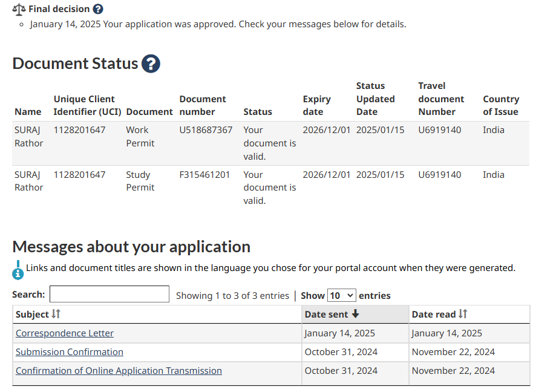536x392 pixels.
Task: Open Confirmation of Online Application Transmission
Action: pos(119,371)
